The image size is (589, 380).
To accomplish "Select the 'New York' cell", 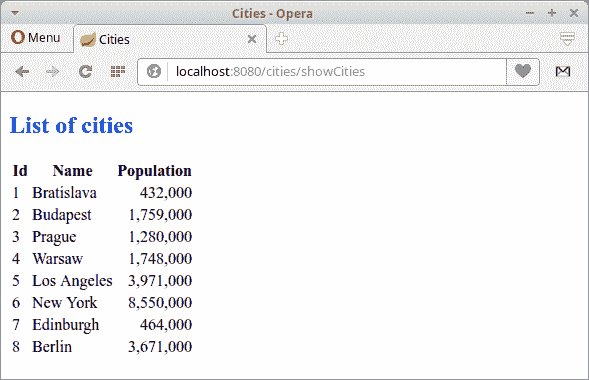I will coord(65,303).
